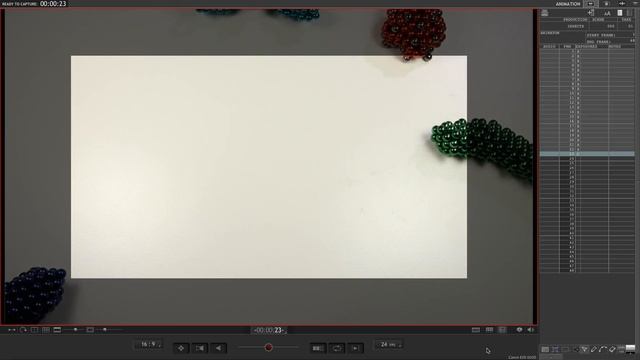This screenshot has width=640, height=360.
Task: Select the curve path drawing tool
Action: point(603,349)
